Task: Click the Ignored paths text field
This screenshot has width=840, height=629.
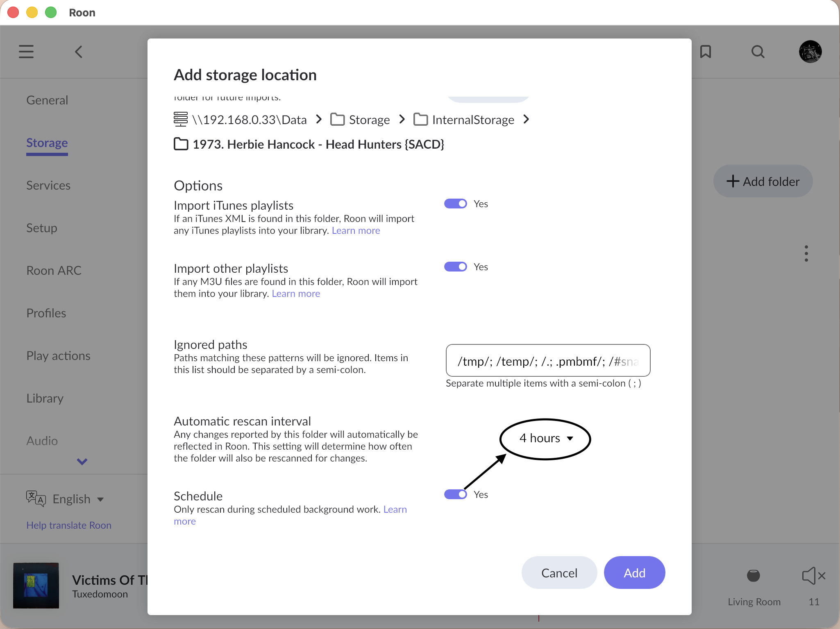Action: click(x=547, y=361)
